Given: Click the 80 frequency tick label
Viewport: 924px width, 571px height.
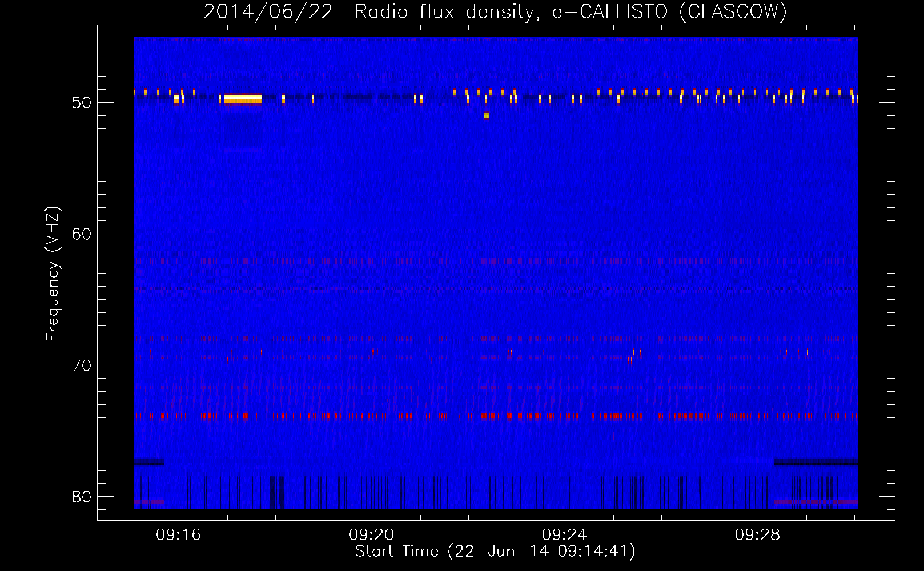Looking at the screenshot, I should click(82, 497).
